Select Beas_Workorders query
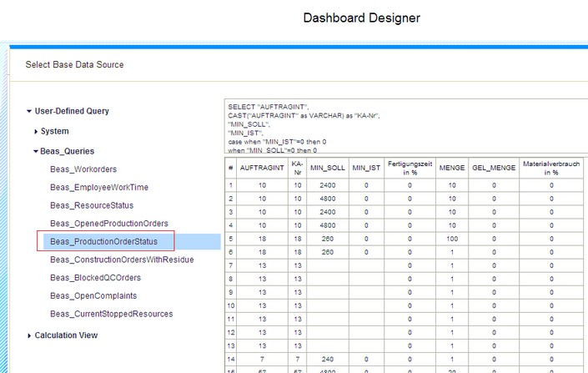Image resolution: width=588 pixels, height=373 pixels. point(83,169)
